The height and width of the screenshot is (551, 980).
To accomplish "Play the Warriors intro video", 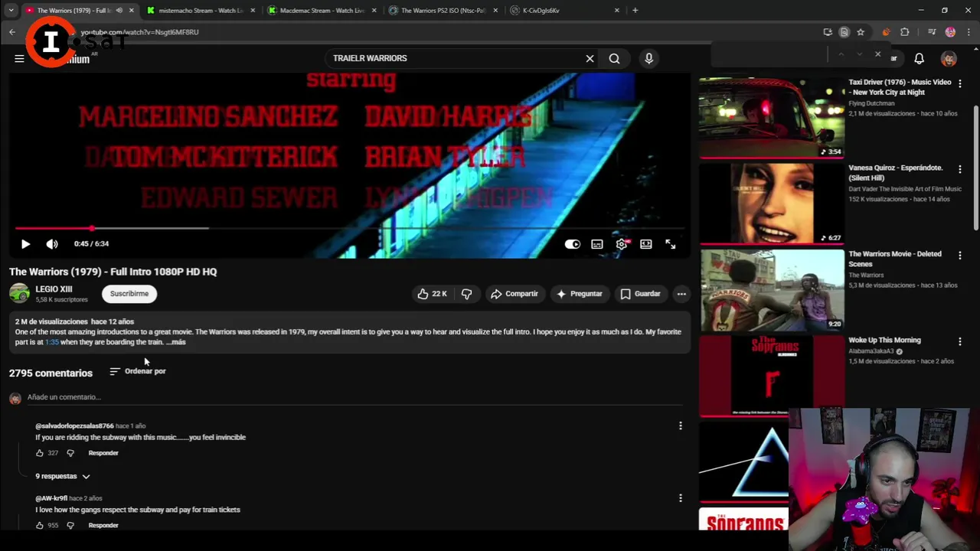I will click(x=25, y=244).
